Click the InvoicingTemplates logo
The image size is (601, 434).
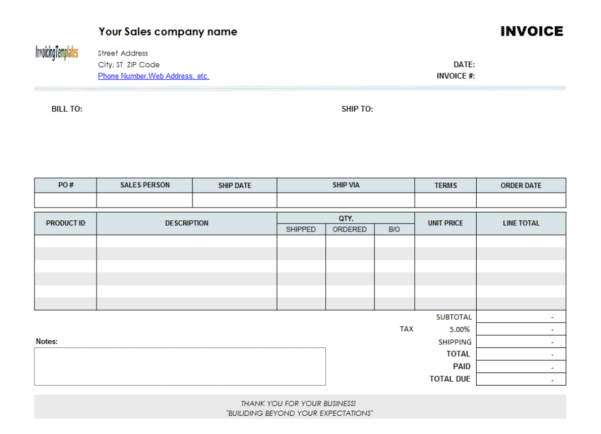56,53
